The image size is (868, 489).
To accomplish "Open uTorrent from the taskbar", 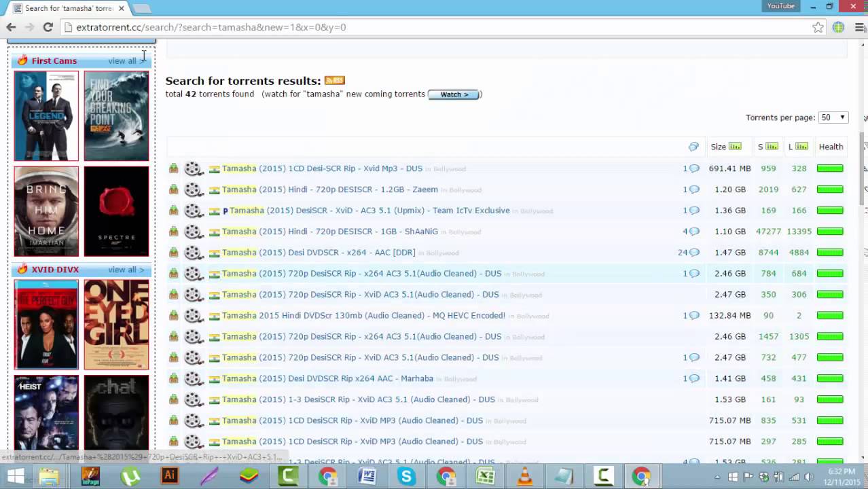I will click(130, 477).
